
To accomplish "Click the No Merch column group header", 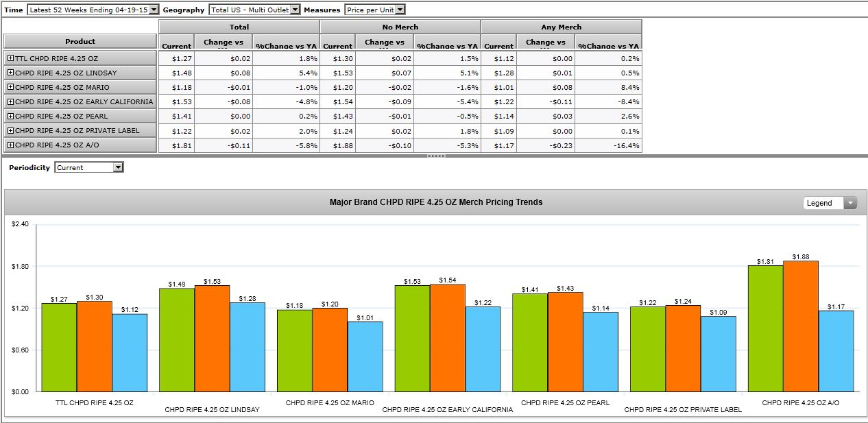I will (400, 27).
